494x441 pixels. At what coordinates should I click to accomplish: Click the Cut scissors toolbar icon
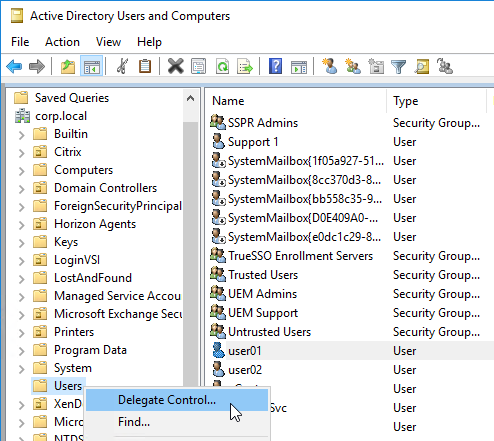click(x=122, y=66)
